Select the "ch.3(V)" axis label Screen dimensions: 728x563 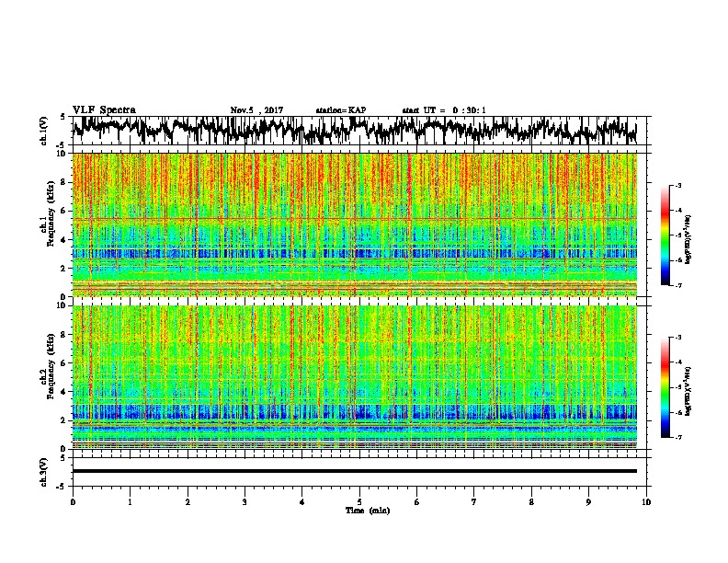(x=44, y=472)
